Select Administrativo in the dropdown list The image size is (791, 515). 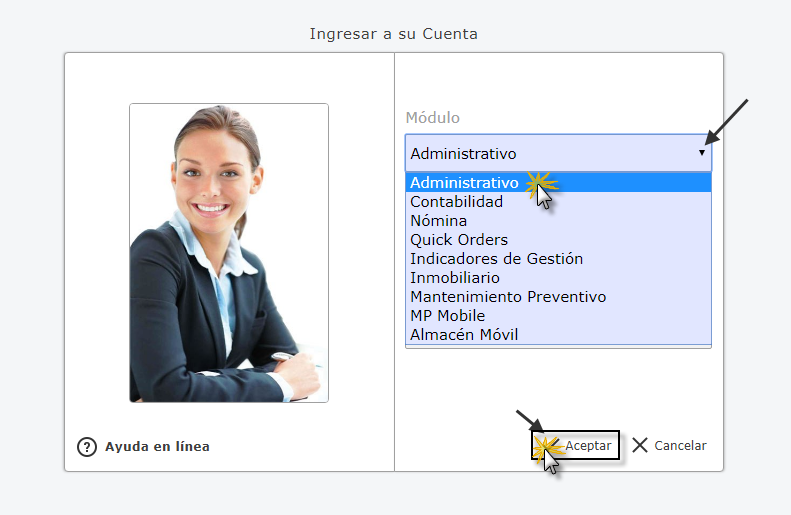(x=558, y=183)
